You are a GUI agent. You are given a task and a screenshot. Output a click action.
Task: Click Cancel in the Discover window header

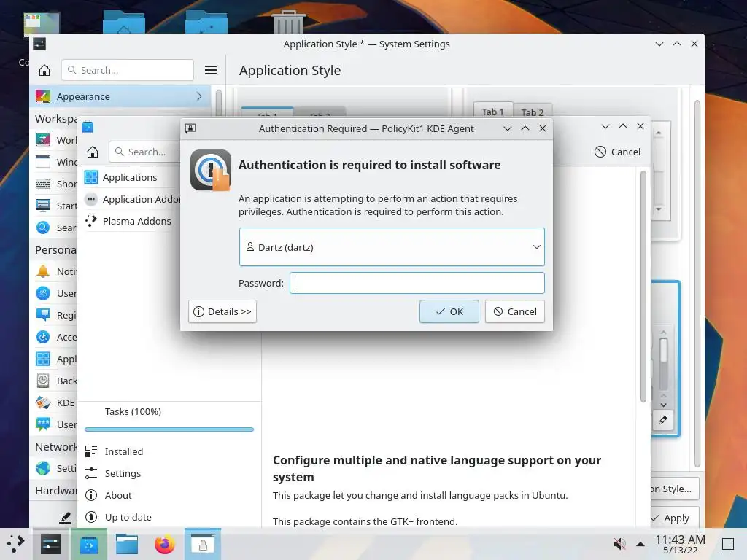click(617, 152)
